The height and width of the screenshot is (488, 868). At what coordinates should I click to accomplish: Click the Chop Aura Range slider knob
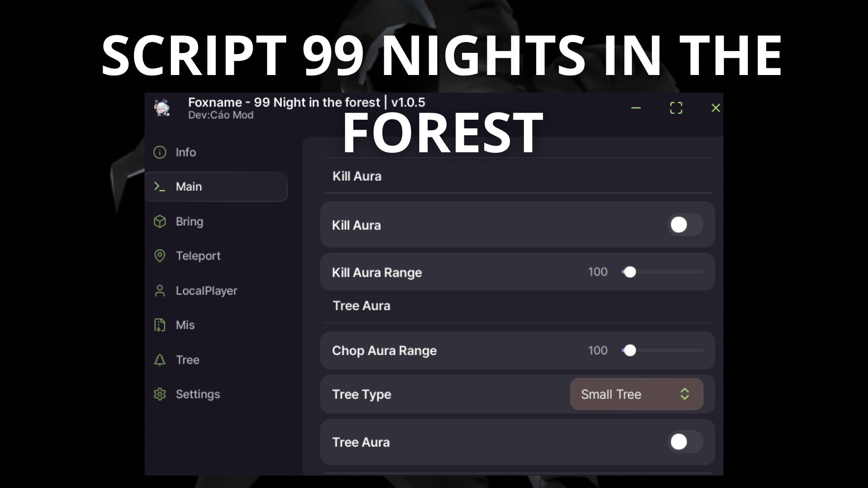[630, 350]
